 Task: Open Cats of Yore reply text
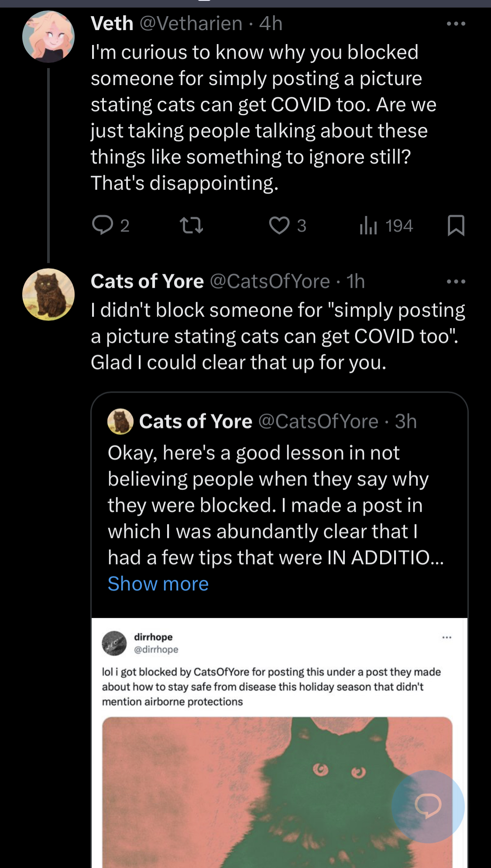[278, 336]
